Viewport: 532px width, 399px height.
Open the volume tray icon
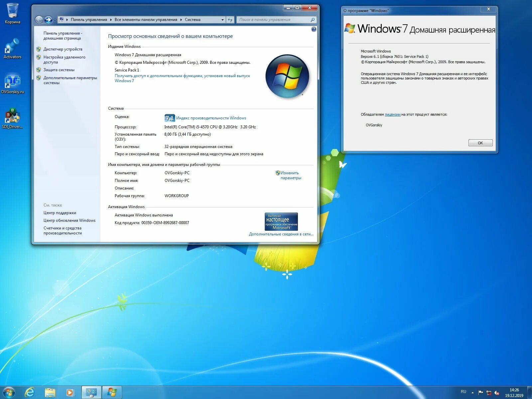point(497,393)
